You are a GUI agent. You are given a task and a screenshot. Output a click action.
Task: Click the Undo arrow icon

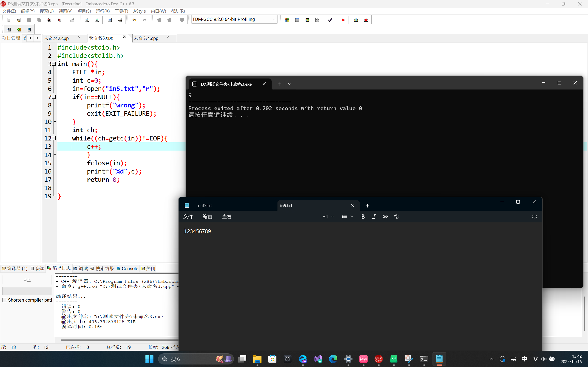[x=134, y=20]
